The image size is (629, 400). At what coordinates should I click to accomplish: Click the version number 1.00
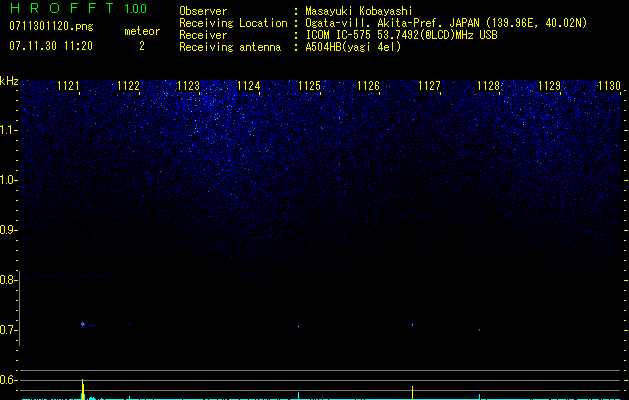point(135,8)
